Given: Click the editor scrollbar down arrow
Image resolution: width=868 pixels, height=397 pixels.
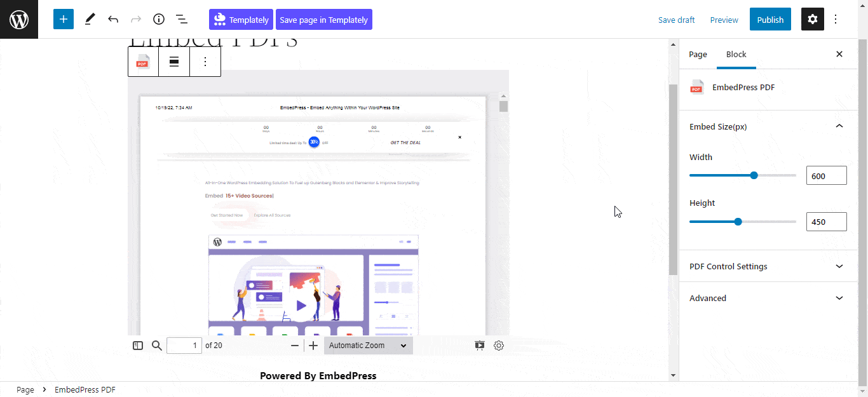Looking at the screenshot, I should [674, 375].
